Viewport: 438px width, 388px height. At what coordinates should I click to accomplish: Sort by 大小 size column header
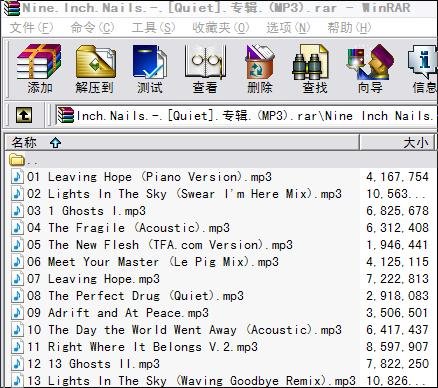[397, 143]
